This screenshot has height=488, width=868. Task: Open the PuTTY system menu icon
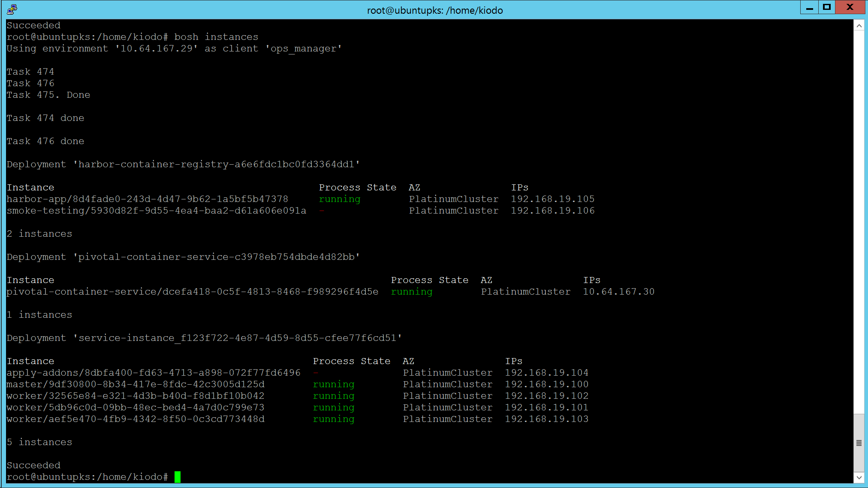pyautogui.click(x=12, y=9)
